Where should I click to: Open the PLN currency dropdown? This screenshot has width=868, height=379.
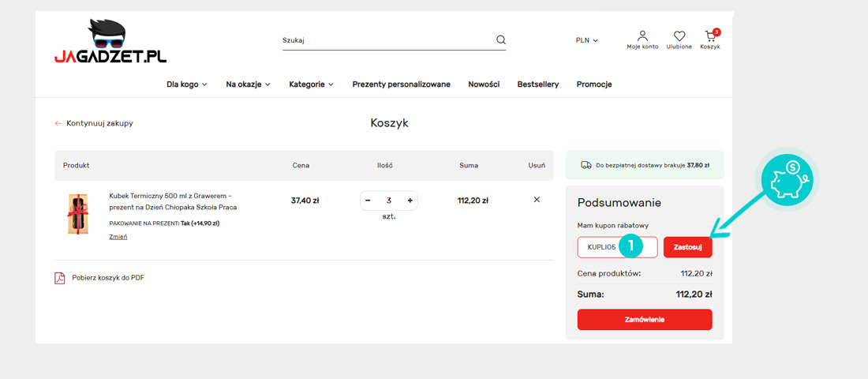click(x=586, y=40)
